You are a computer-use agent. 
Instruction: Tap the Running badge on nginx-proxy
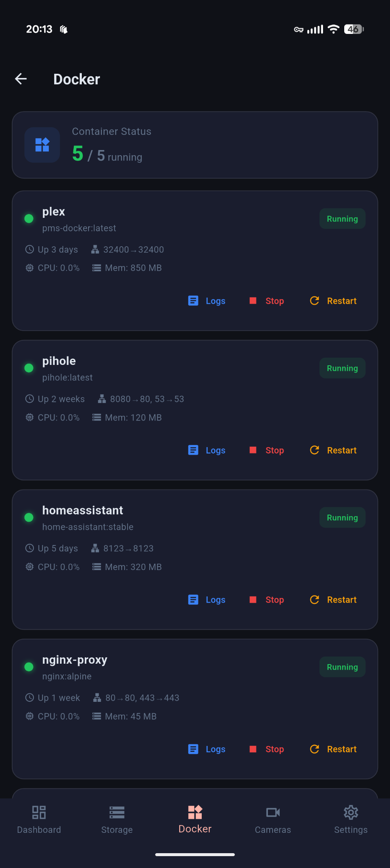click(342, 667)
